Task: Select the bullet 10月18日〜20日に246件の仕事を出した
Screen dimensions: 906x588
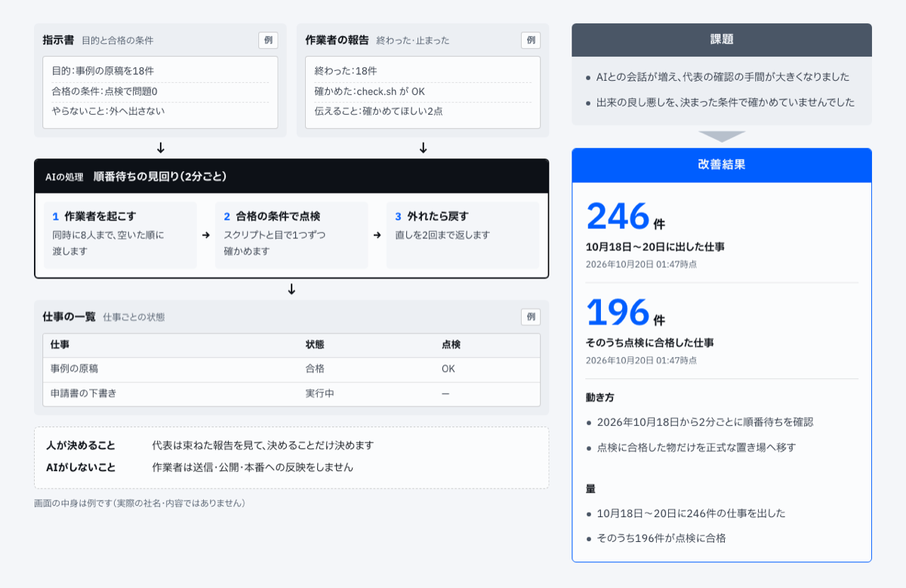Action: pos(691,513)
